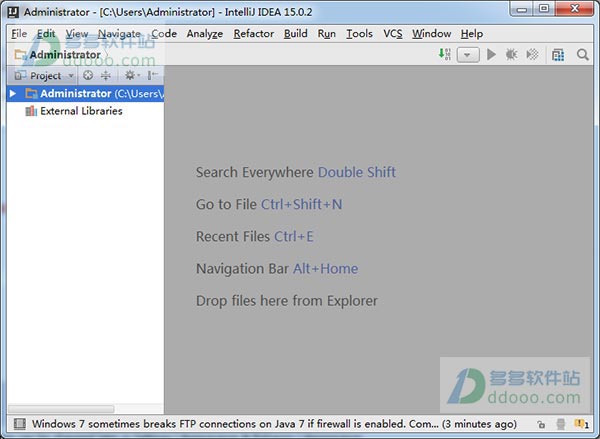This screenshot has width=600, height=439.
Task: Open the Tools menu
Action: click(359, 34)
